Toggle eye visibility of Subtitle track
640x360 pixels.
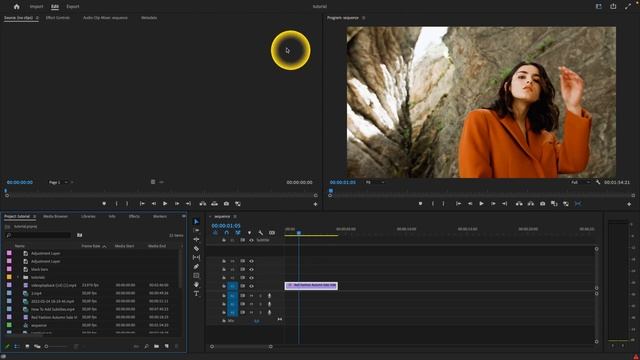(251, 240)
